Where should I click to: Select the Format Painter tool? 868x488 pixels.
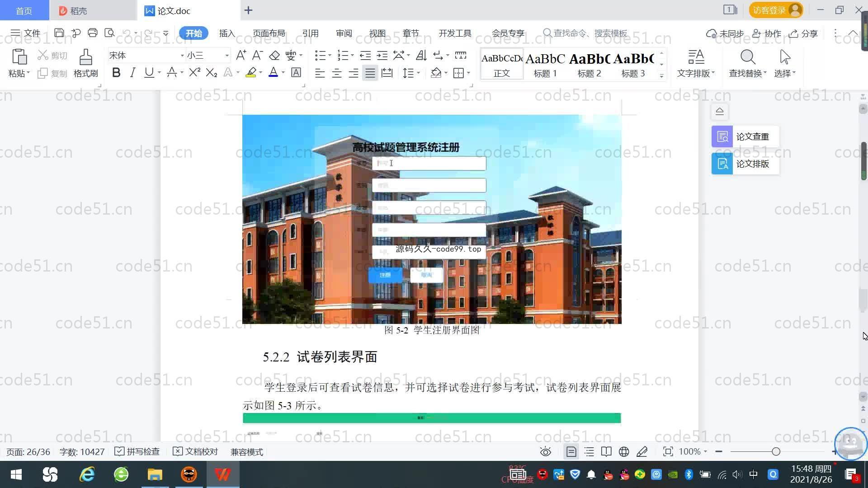[85, 63]
